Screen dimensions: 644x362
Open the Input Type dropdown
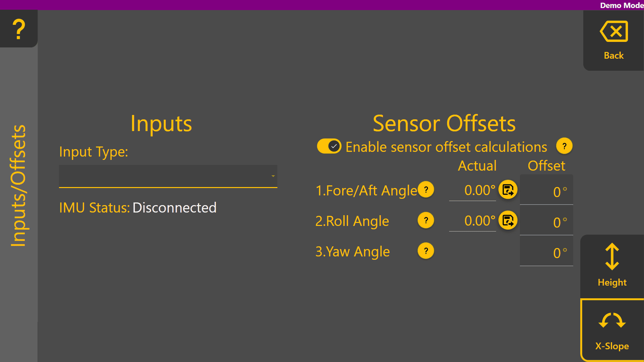[x=168, y=176]
